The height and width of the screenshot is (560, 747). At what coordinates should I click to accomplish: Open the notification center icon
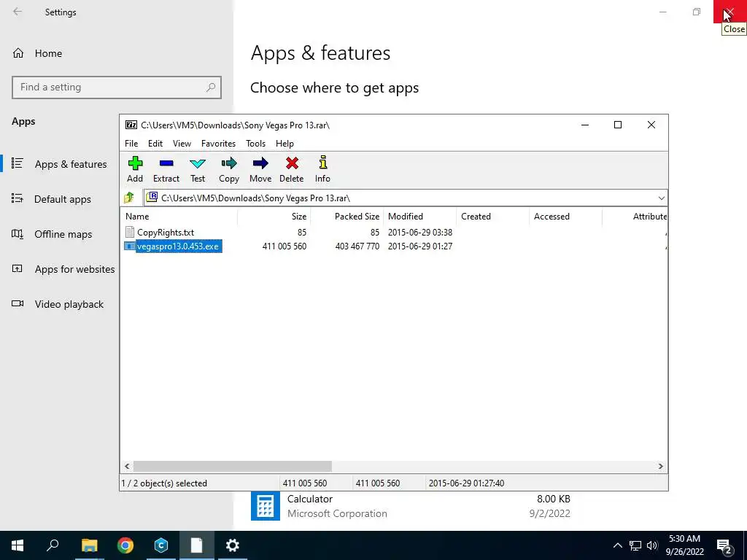coord(724,545)
